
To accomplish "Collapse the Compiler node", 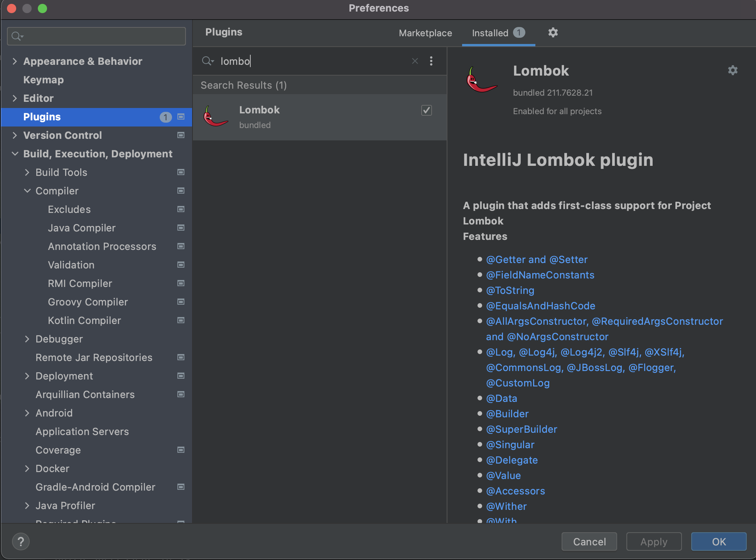I will click(27, 191).
